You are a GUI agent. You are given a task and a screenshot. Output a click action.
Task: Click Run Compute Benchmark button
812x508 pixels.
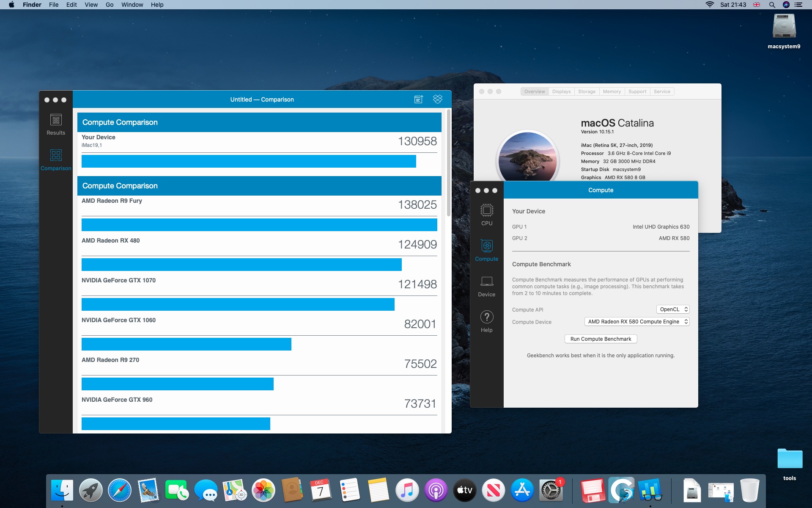(x=601, y=339)
